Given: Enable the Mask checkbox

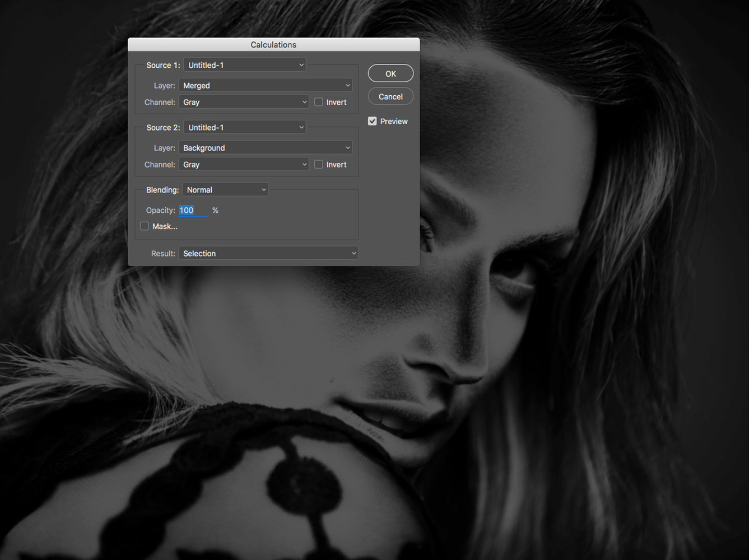Looking at the screenshot, I should tap(145, 226).
